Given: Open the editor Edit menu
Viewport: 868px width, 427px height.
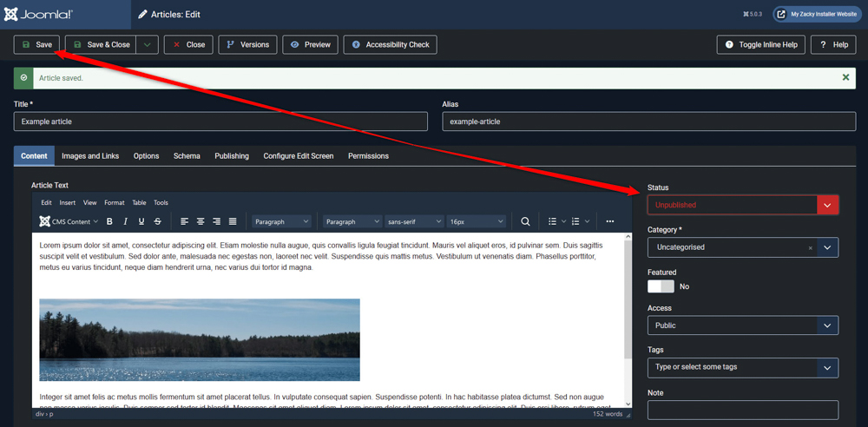Looking at the screenshot, I should tap(47, 203).
